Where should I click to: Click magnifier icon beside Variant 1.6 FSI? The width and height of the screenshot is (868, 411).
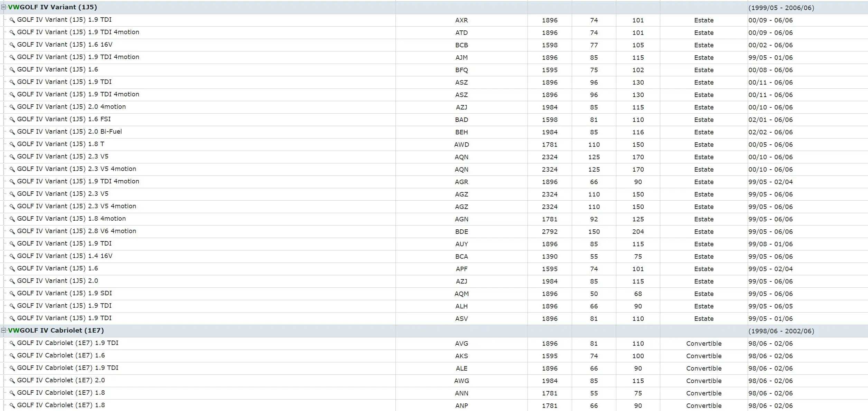point(12,120)
